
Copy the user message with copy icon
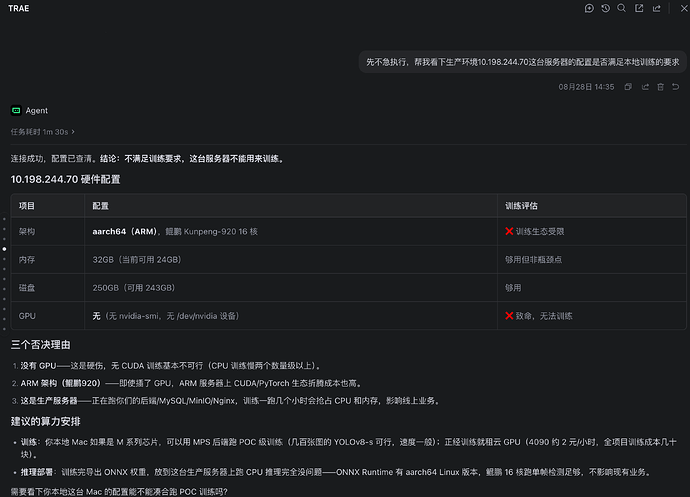tap(628, 87)
